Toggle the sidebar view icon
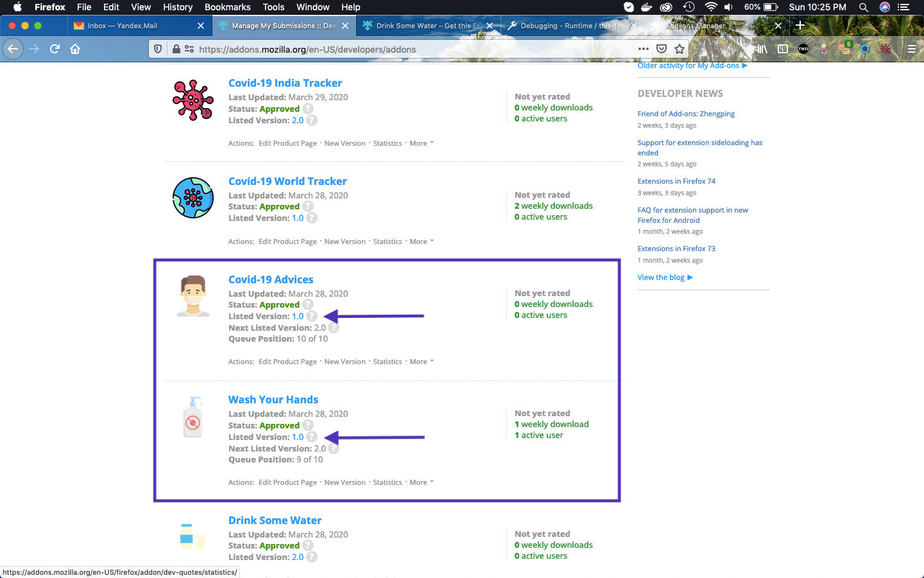This screenshot has width=924, height=578. pos(783,49)
